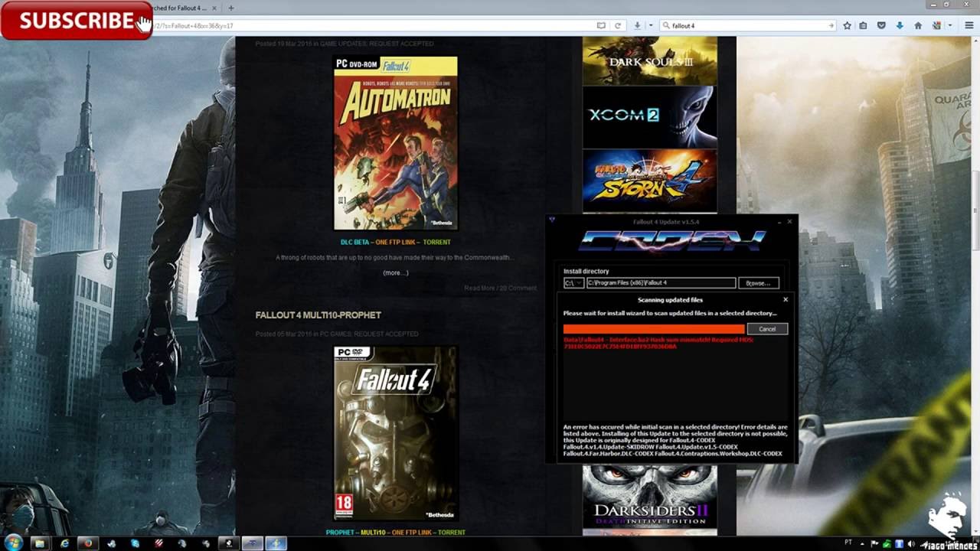Follow the ONE FTP LINK under Automatron
The height and width of the screenshot is (551, 980).
tap(396, 242)
